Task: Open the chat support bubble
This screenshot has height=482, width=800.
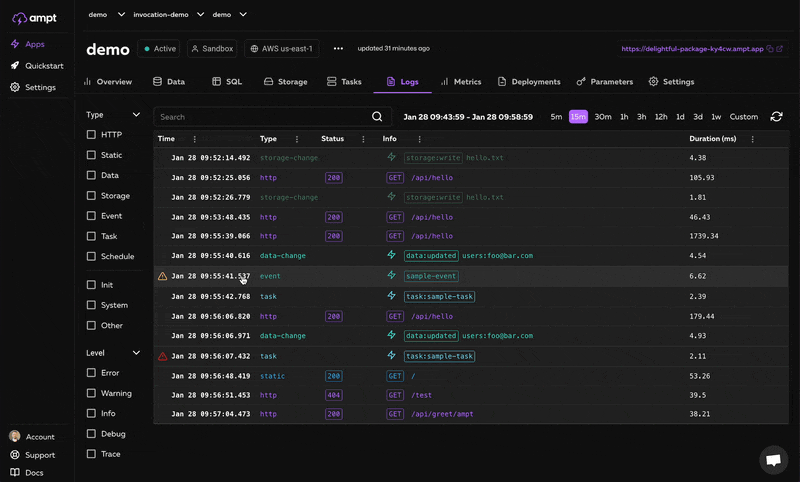Action: point(773,460)
